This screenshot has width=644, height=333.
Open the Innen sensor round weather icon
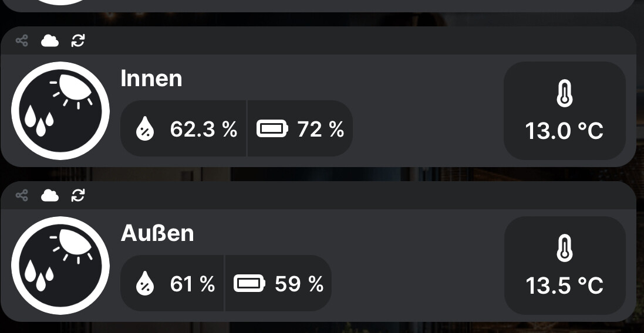tap(60, 111)
